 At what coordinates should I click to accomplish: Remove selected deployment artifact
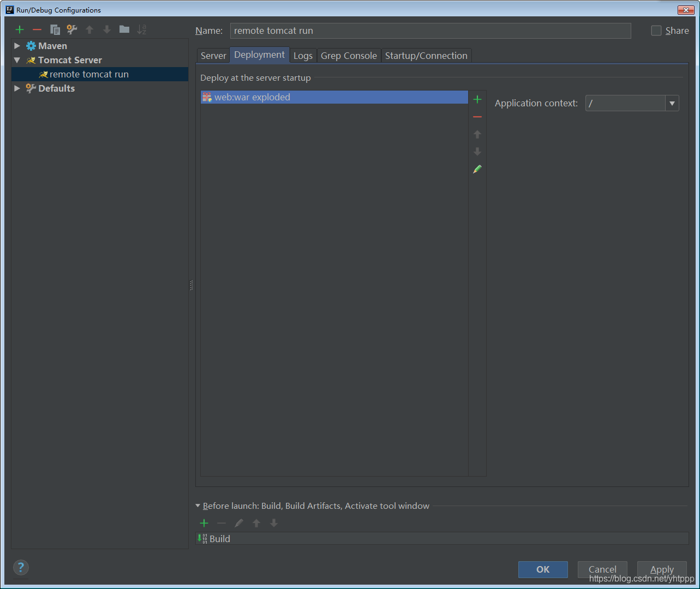tap(477, 117)
